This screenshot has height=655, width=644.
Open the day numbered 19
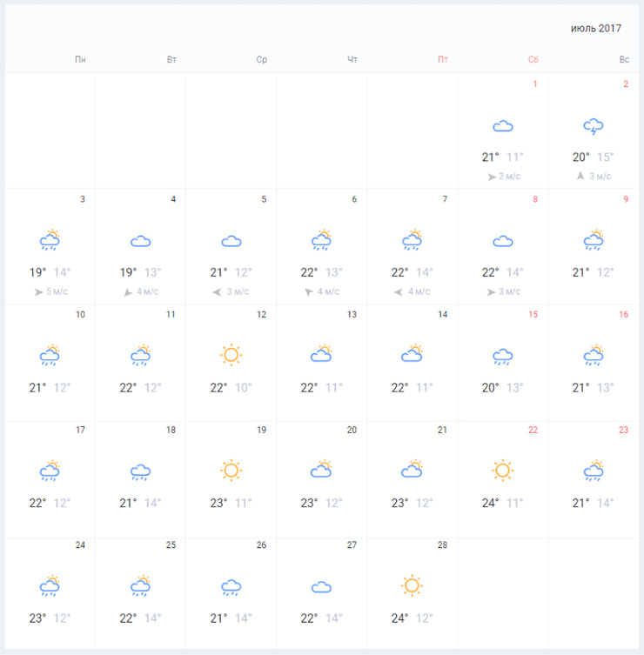click(x=262, y=430)
